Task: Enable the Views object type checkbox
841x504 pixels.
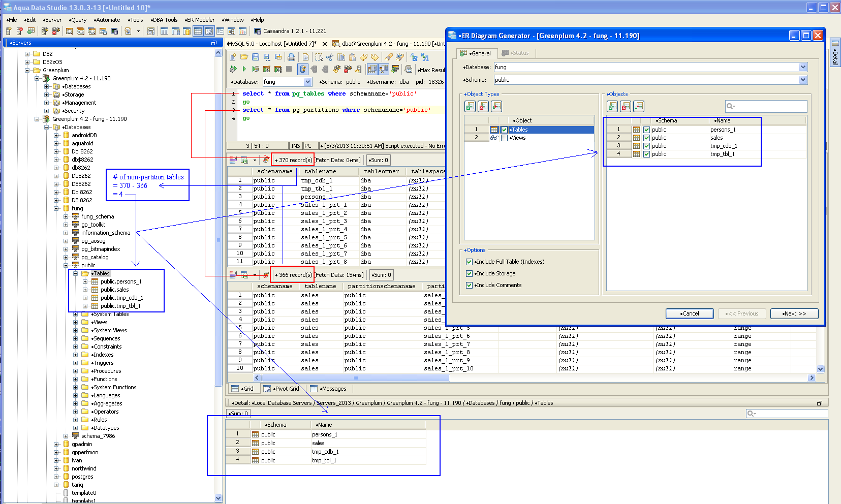Action: click(504, 138)
